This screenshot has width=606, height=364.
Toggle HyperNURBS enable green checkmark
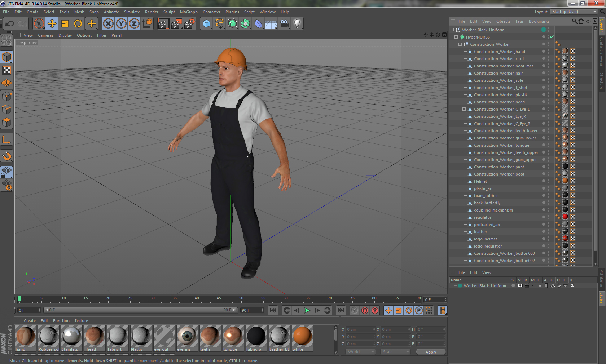(x=552, y=37)
